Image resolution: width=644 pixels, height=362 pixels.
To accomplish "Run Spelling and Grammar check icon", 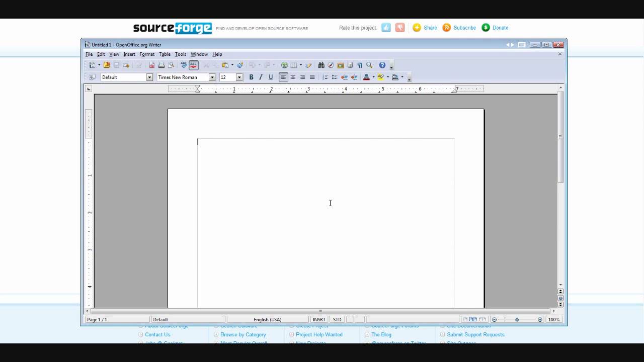I will [x=184, y=65].
